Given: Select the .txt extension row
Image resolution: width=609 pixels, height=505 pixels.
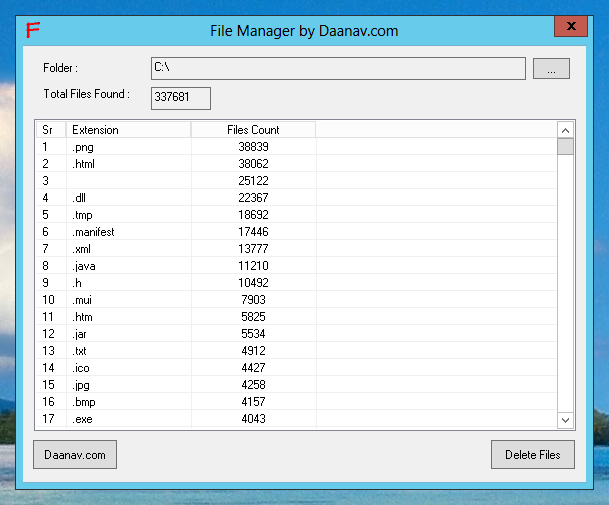Looking at the screenshot, I should (297, 351).
